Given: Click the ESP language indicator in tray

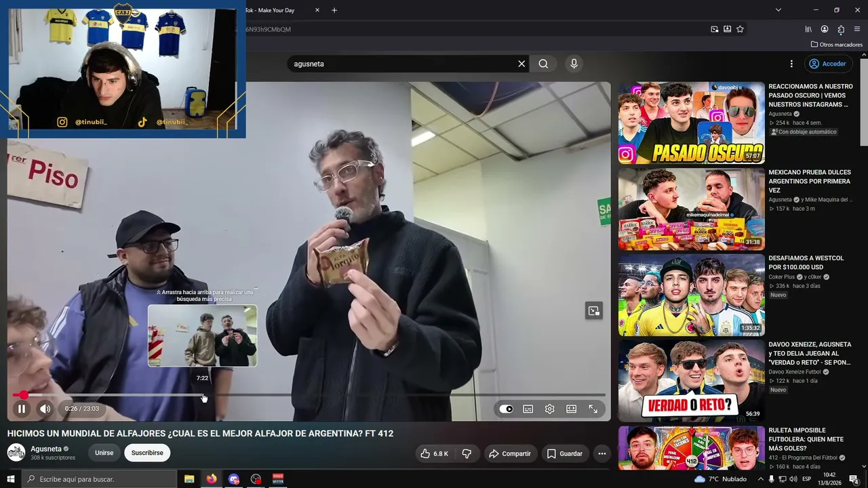Looking at the screenshot, I should coord(807,479).
